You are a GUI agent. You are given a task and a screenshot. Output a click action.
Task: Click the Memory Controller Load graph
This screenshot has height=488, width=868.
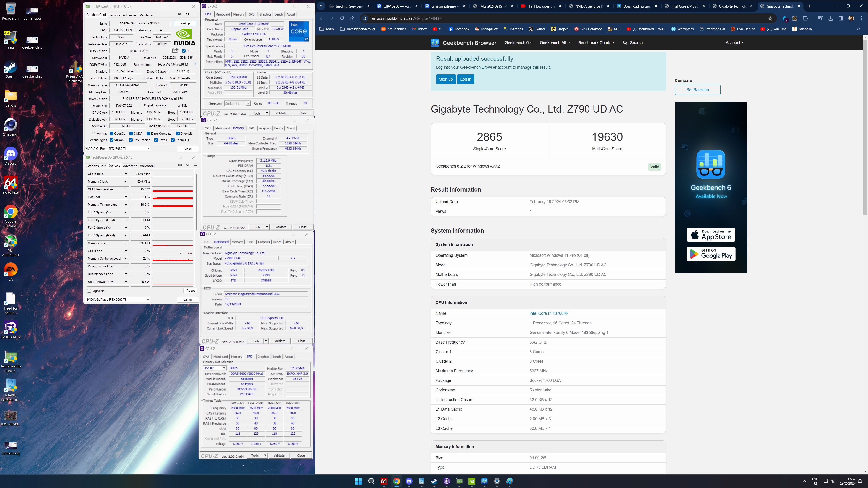pos(173,259)
